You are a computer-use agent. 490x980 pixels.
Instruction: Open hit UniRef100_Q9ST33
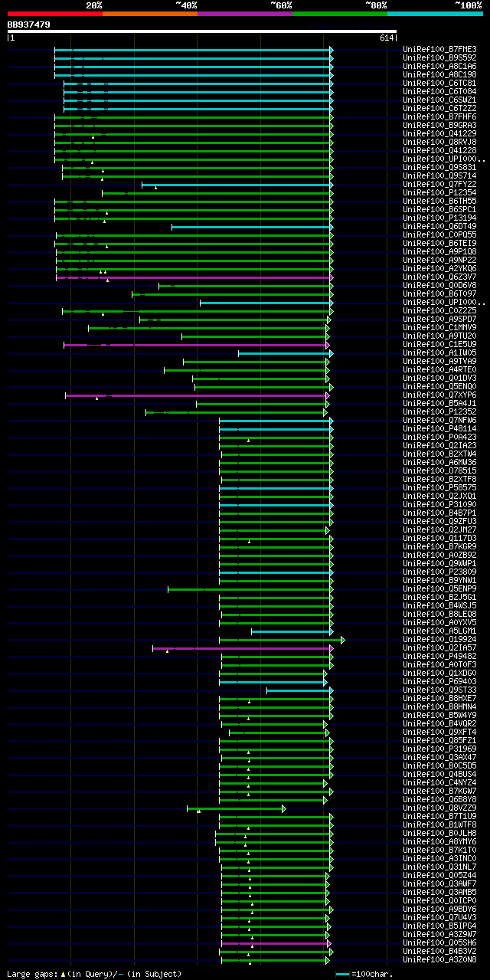coord(439,690)
